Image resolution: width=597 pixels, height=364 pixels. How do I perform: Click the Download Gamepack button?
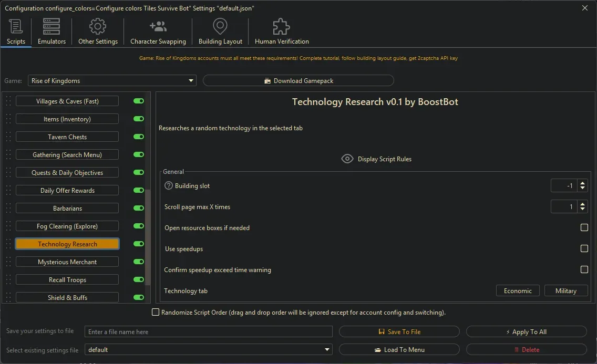pyautogui.click(x=298, y=80)
